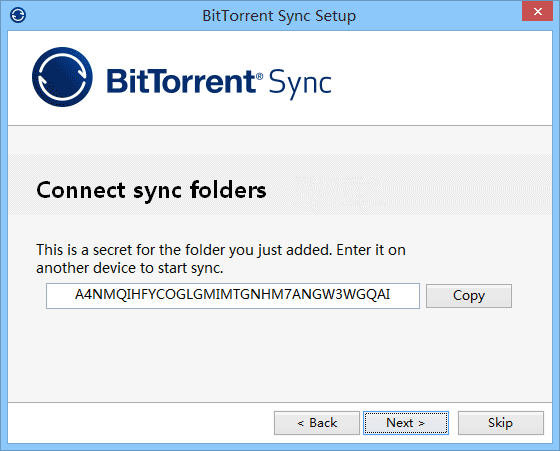The width and height of the screenshot is (560, 451).
Task: Click the BitTorrent Sync title bar icon
Action: coord(18,15)
